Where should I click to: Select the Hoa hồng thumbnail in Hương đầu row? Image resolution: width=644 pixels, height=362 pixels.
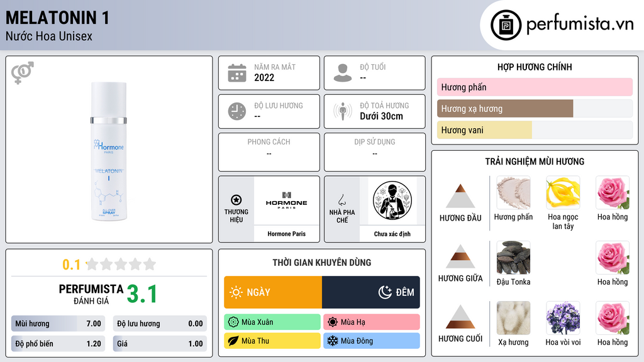pyautogui.click(x=613, y=192)
